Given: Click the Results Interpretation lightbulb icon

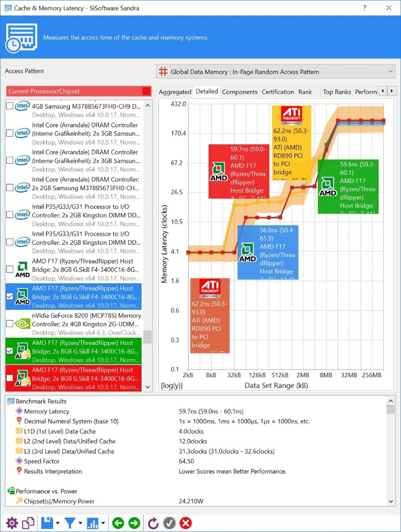Looking at the screenshot, I should pos(19,471).
